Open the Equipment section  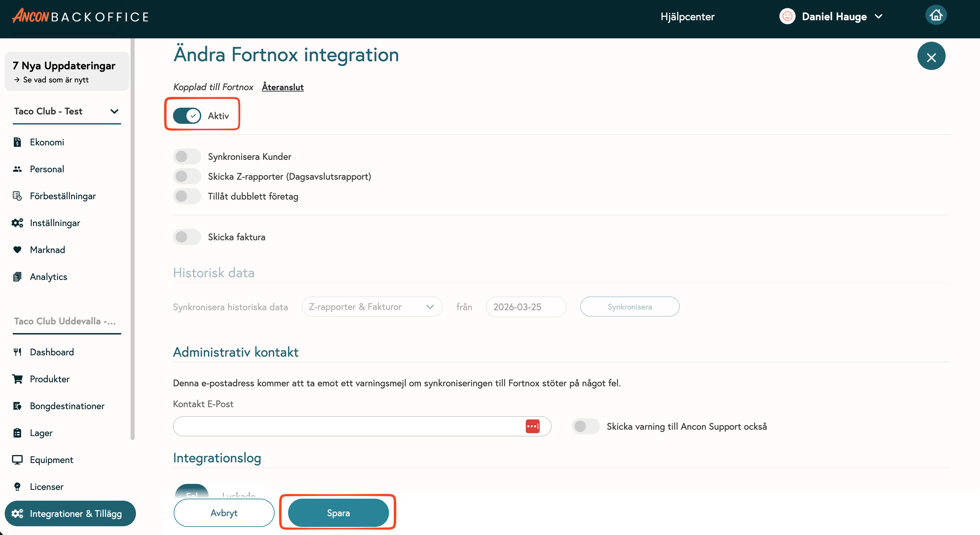[52, 460]
